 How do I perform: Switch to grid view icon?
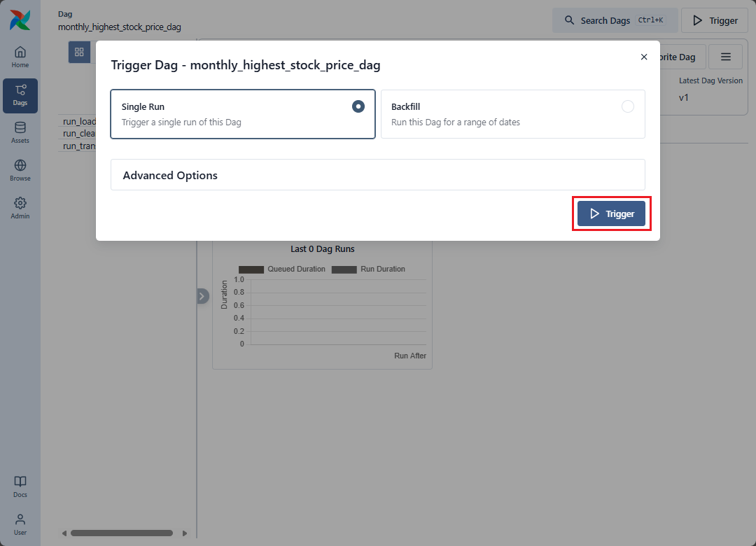pyautogui.click(x=79, y=52)
